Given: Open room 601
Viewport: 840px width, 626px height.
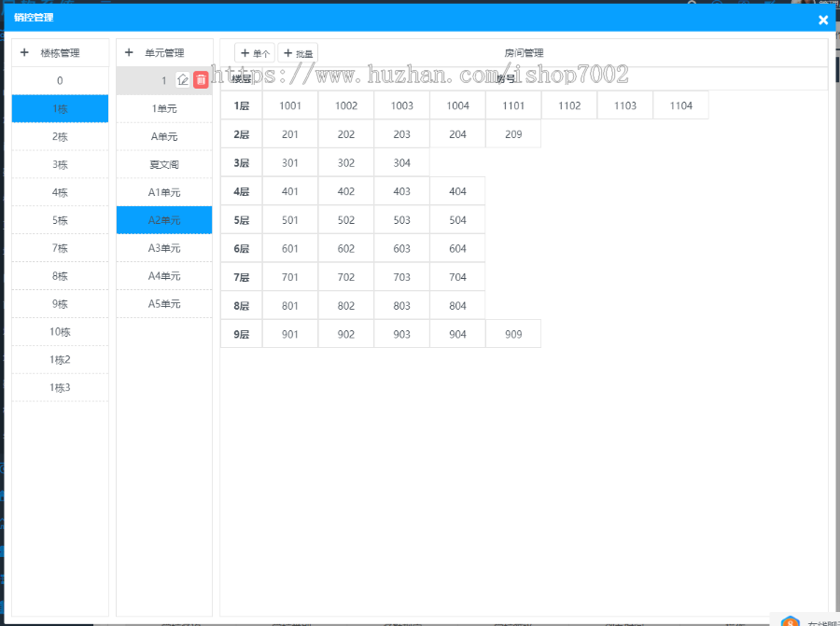Looking at the screenshot, I should point(290,248).
